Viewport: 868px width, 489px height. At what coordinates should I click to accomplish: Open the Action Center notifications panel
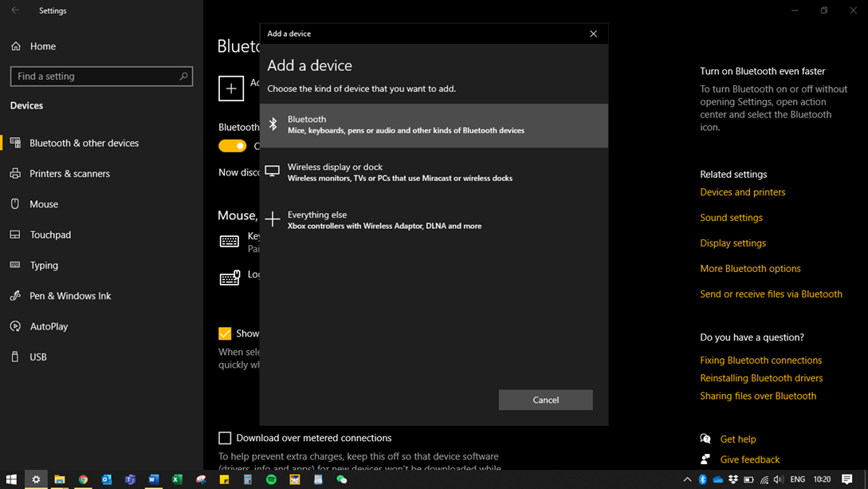pos(846,479)
